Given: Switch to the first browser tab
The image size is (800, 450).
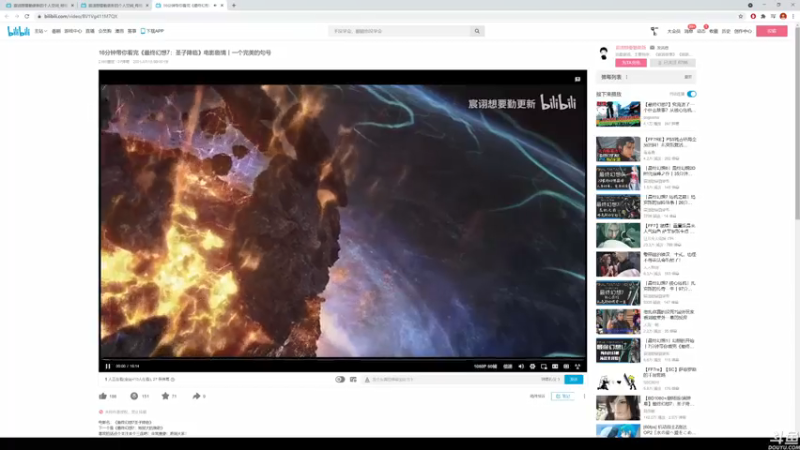Looking at the screenshot, I should coord(40,5).
